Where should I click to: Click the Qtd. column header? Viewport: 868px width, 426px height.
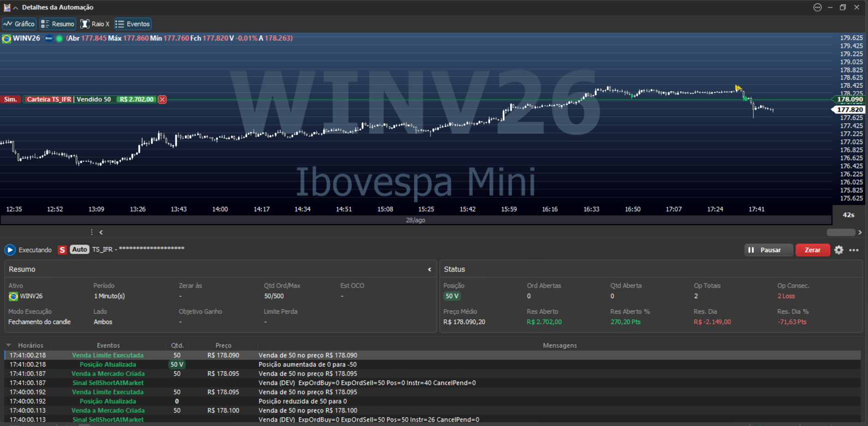click(177, 345)
